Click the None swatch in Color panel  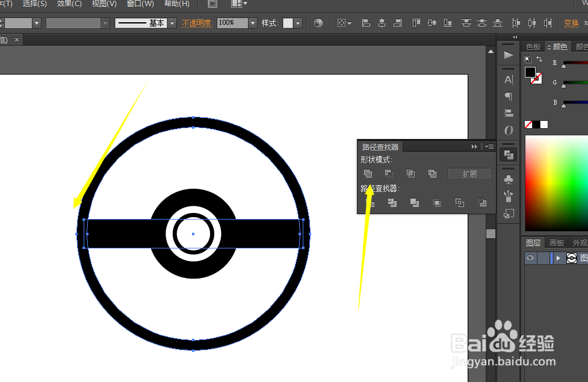(528, 125)
